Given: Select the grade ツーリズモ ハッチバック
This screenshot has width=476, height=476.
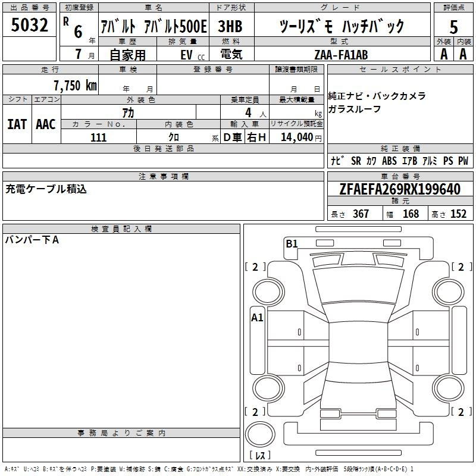Looking at the screenshot, I should click(x=342, y=26).
